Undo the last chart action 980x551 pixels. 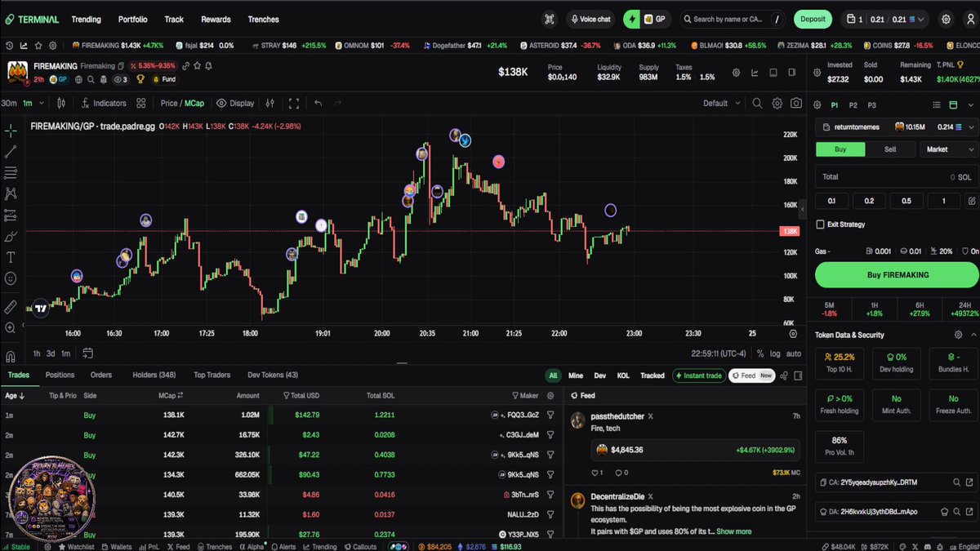(x=318, y=104)
